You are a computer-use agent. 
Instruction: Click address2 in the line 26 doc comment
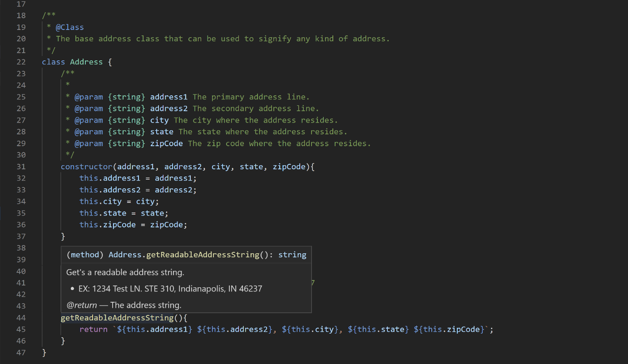coord(169,108)
